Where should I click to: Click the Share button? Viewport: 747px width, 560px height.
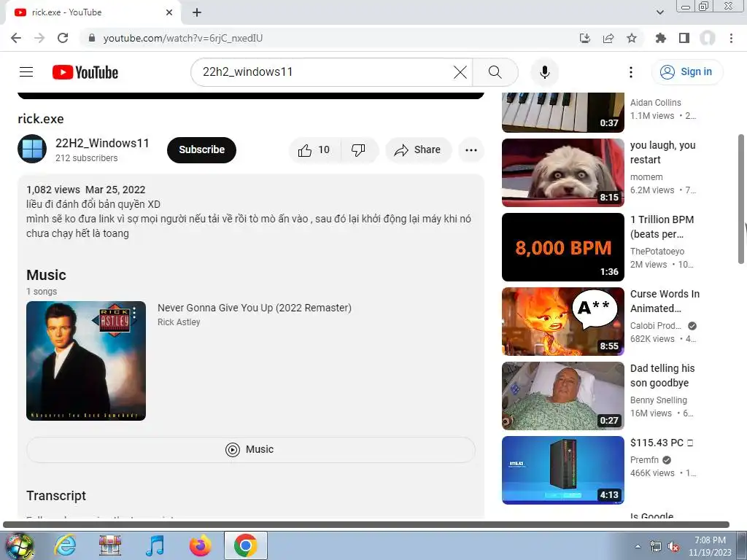418,150
